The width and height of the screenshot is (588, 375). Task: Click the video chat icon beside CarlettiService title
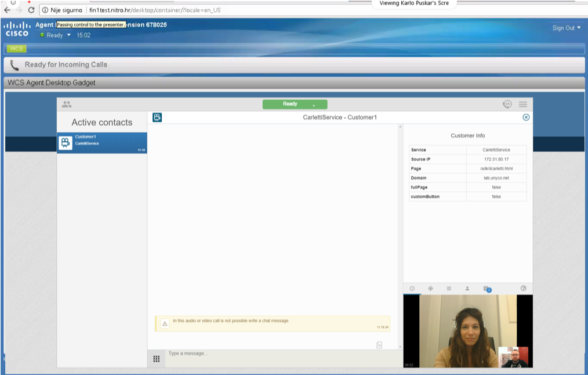[x=157, y=118]
